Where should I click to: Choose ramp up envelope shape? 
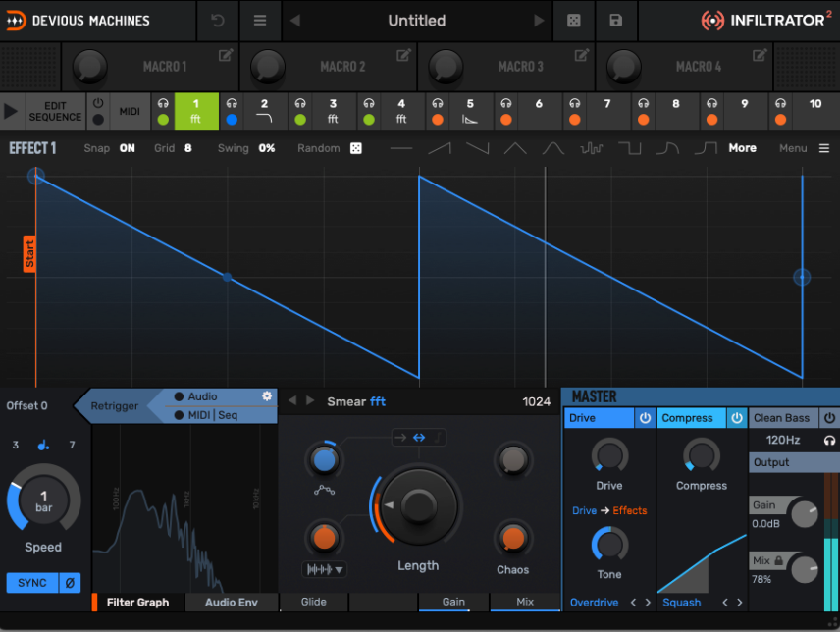[440, 148]
